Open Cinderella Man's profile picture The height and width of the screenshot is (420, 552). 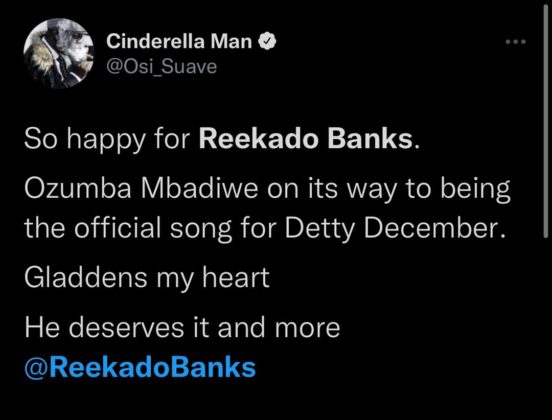tap(59, 53)
